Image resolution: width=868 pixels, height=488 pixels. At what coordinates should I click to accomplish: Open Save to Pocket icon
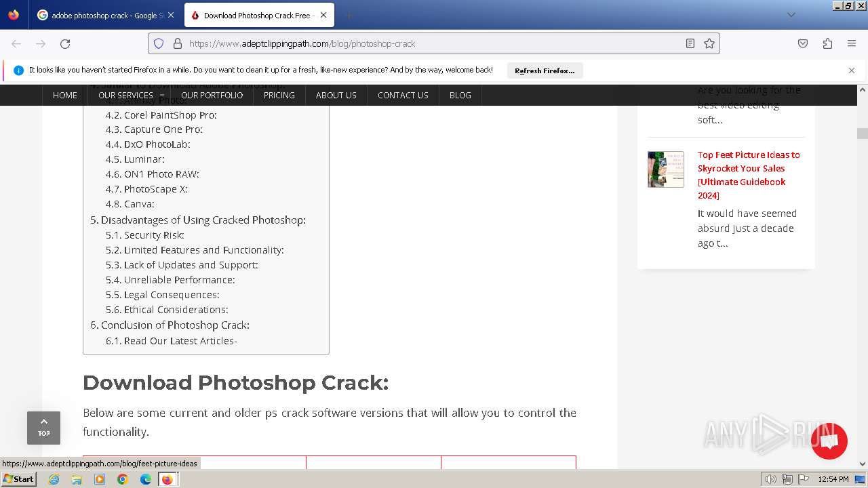(803, 43)
